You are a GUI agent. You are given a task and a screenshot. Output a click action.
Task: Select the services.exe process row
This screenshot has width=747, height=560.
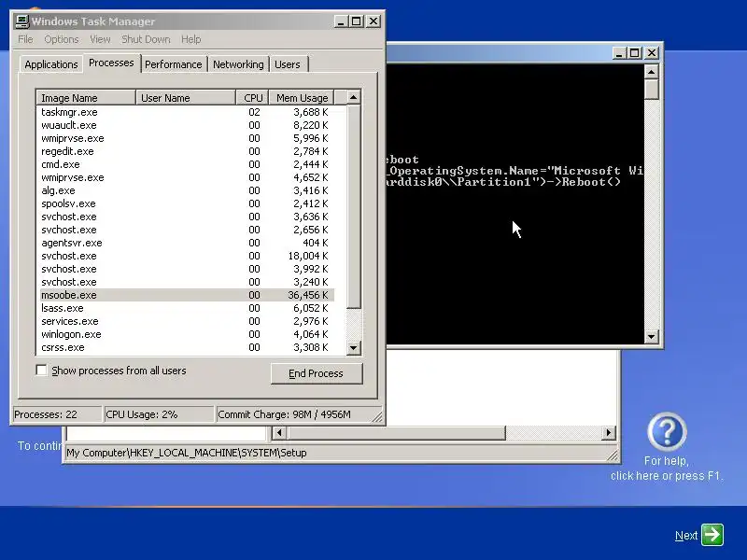click(187, 321)
